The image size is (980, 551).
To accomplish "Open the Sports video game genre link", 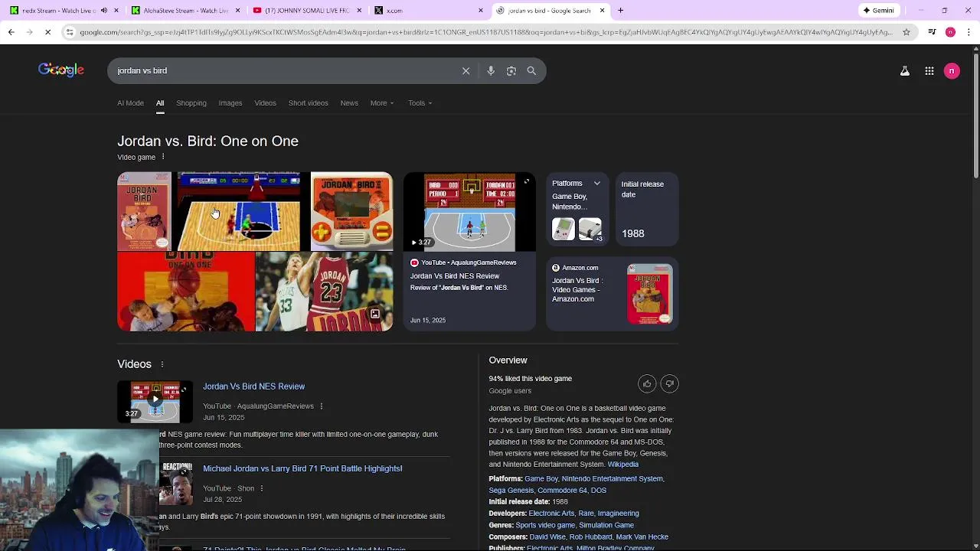I will coord(545,525).
